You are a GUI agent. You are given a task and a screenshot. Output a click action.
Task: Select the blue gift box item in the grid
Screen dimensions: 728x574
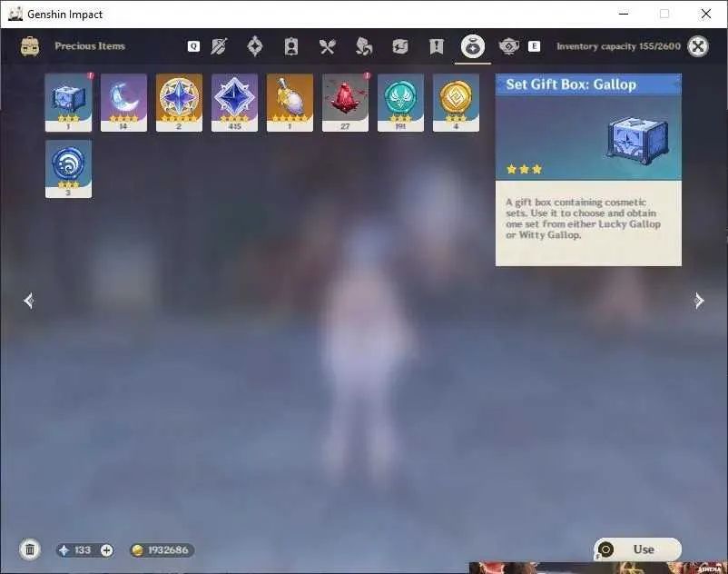[68, 102]
